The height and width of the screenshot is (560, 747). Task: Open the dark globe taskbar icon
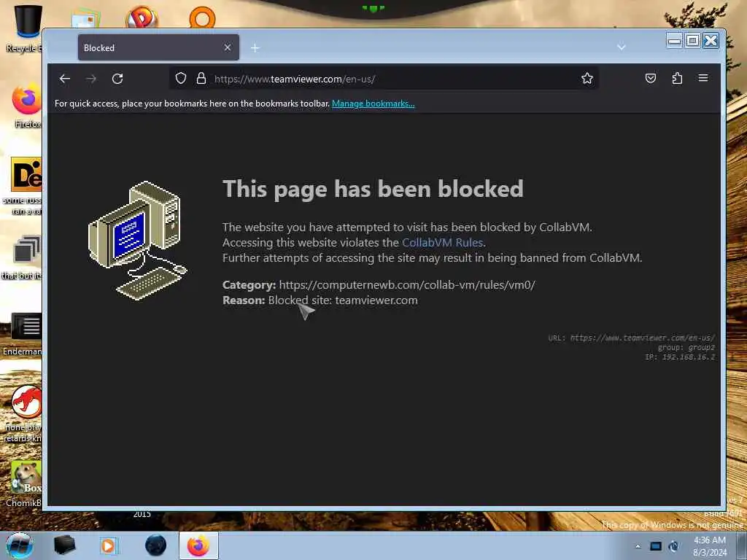coord(155,545)
